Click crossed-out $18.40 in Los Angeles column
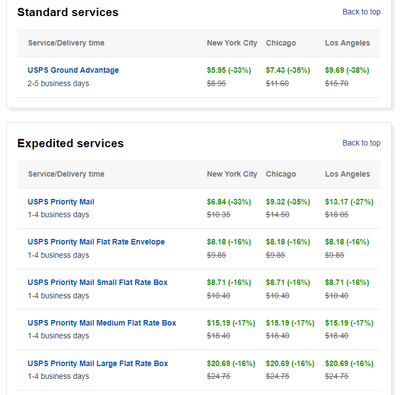Screen dimensions: 400x395 (x=337, y=336)
